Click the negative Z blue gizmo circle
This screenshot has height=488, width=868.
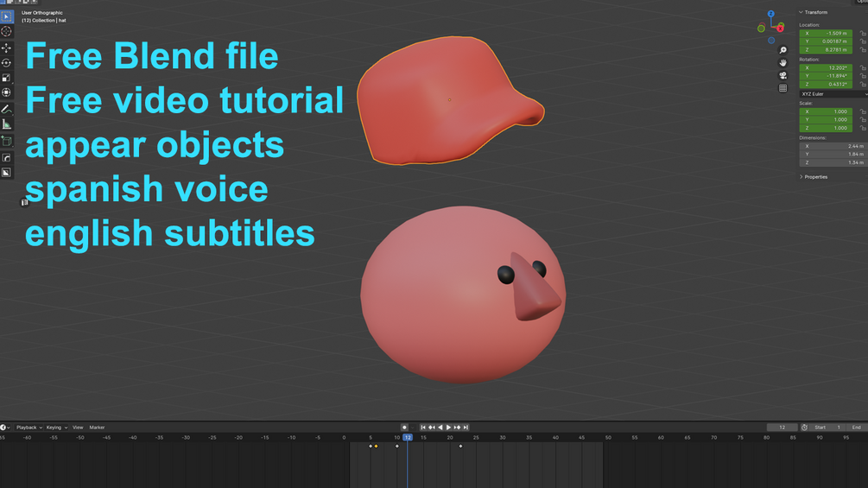click(x=771, y=41)
